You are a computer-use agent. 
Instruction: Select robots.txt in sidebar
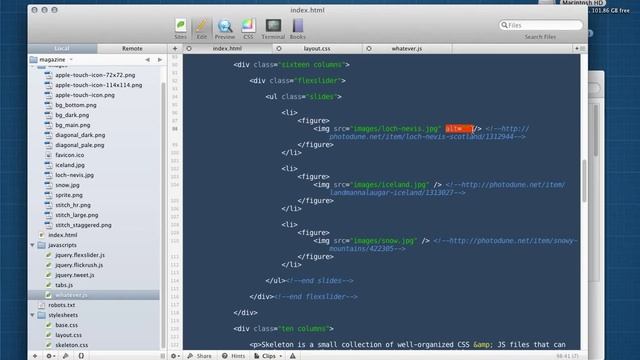click(62, 305)
